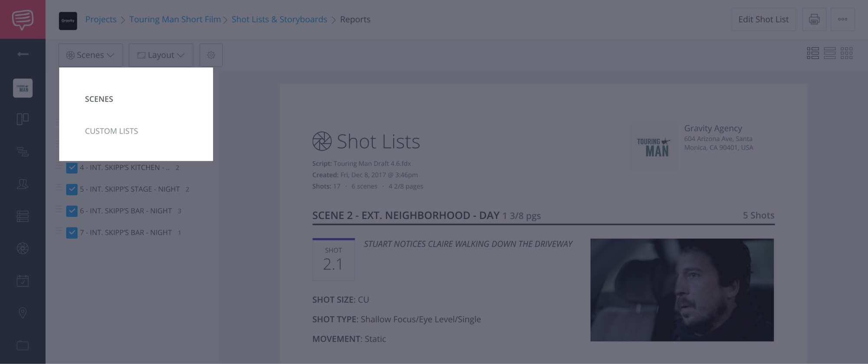The image size is (868, 364).
Task: Switch to compact rows view icon
Action: pyautogui.click(x=830, y=53)
